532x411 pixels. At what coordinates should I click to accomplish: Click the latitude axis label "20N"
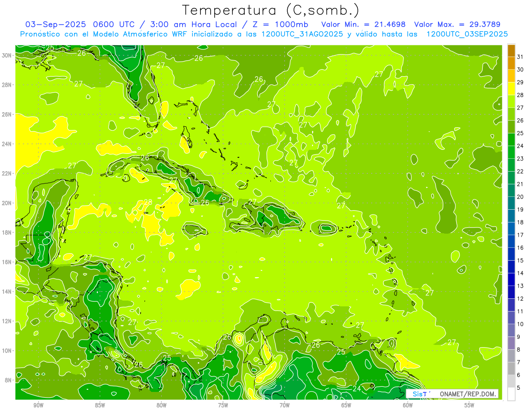click(x=7, y=203)
